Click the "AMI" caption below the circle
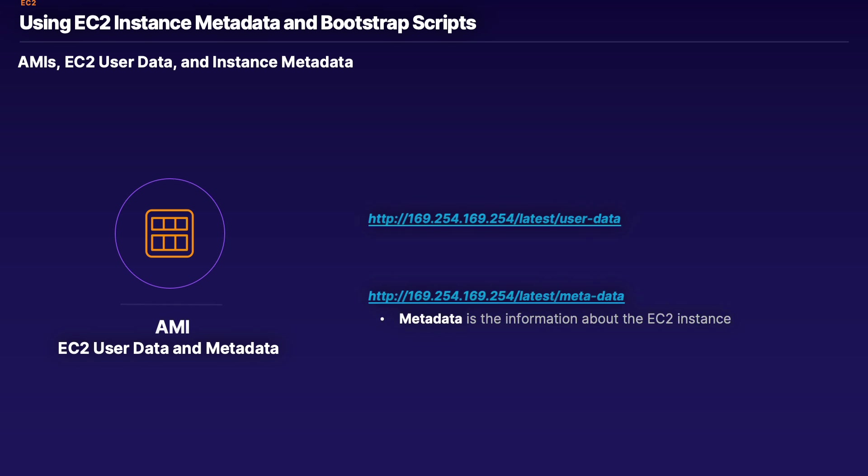 172,327
